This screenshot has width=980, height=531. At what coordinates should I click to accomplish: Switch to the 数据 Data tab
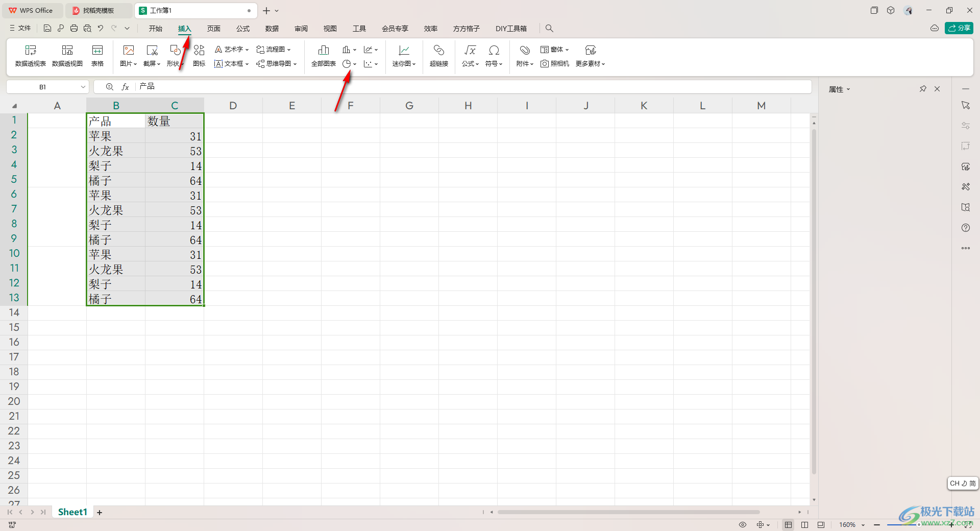(272, 29)
